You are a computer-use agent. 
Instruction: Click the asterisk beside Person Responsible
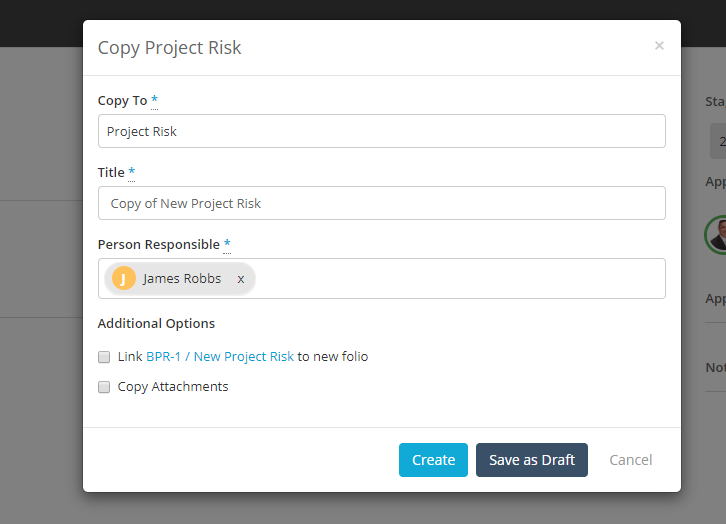227,244
